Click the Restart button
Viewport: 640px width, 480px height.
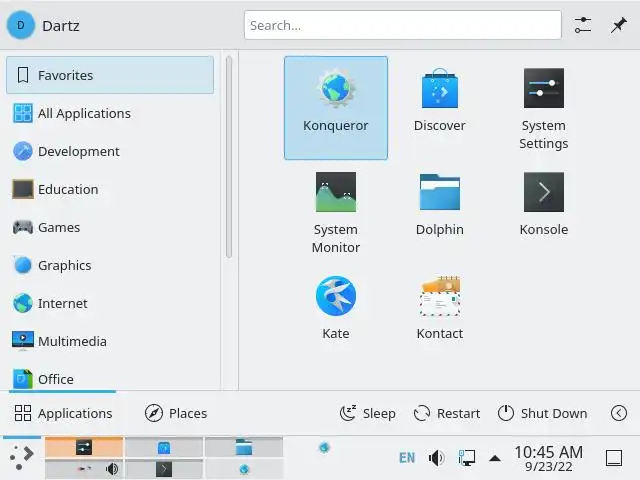447,413
